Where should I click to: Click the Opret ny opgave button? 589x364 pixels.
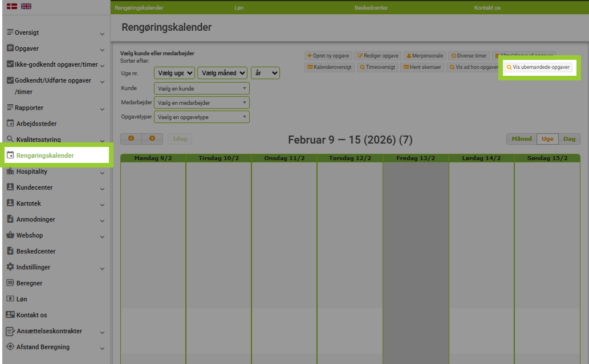click(328, 56)
